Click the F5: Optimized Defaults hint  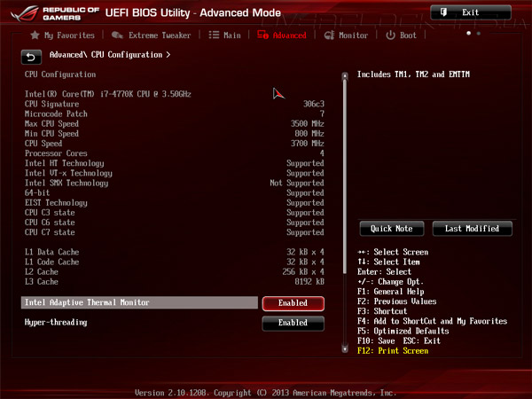click(x=403, y=331)
